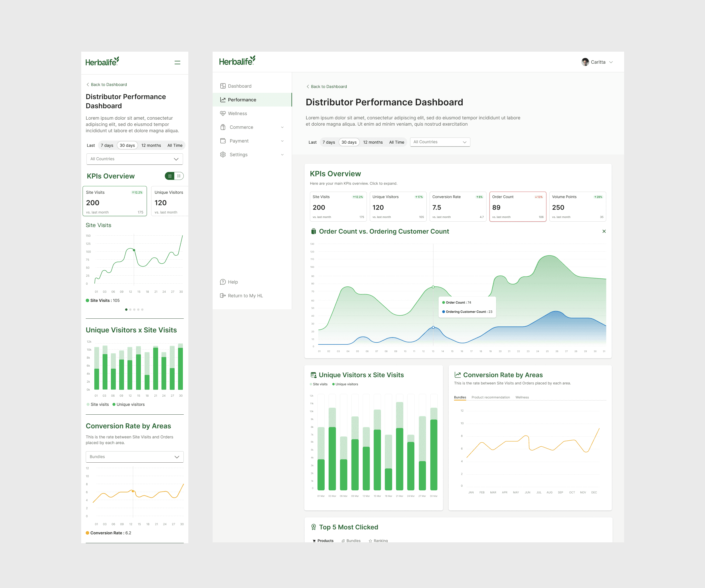Open the mobile hamburger menu
The width and height of the screenshot is (705, 588).
point(177,62)
